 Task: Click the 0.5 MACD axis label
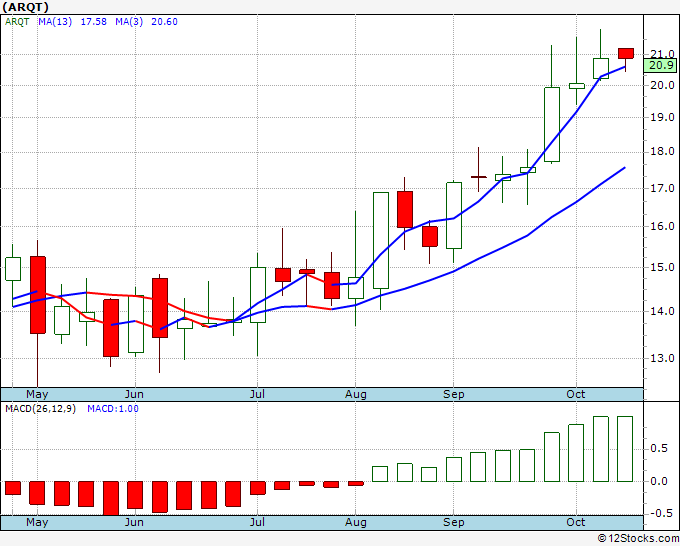click(x=658, y=448)
